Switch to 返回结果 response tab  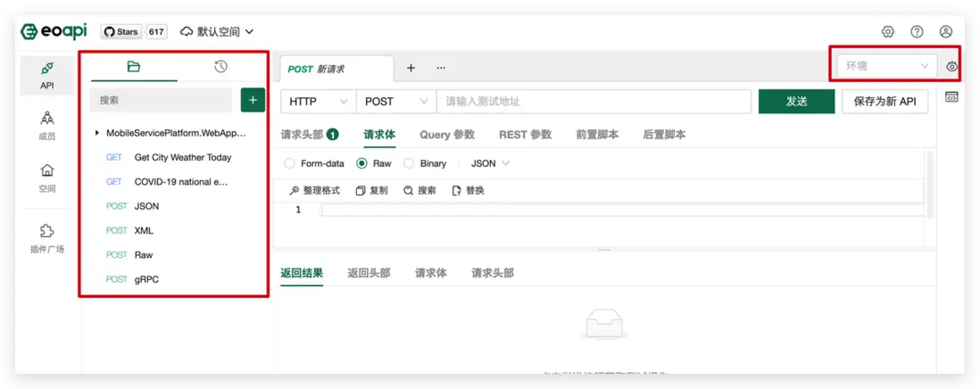302,273
